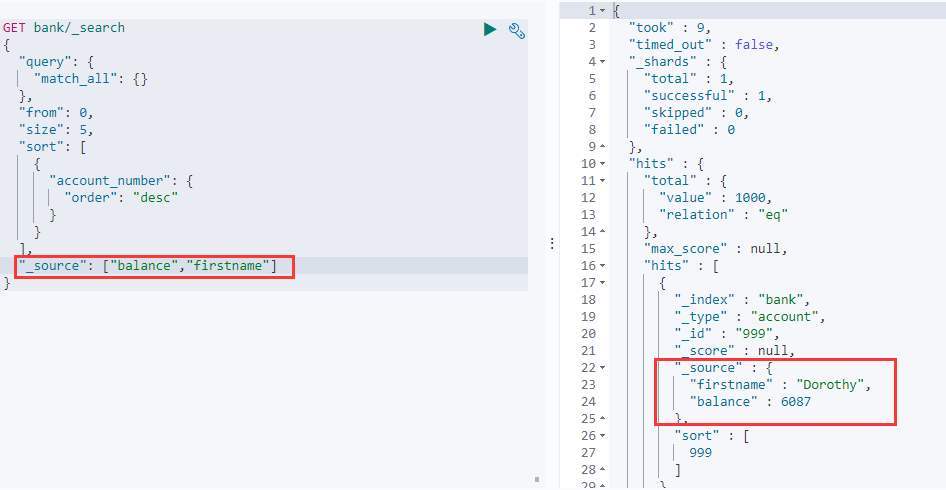The width and height of the screenshot is (946, 490).
Task: Click the "_score" : null line
Action: coord(734,351)
